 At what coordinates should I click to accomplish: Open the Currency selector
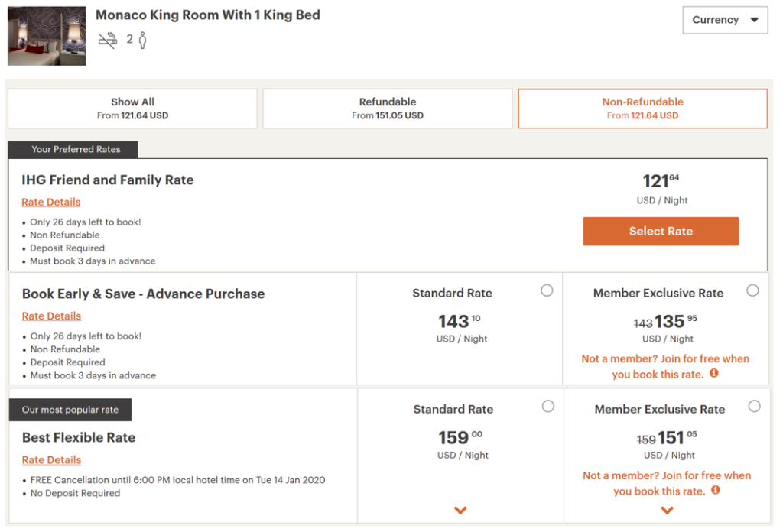(724, 20)
